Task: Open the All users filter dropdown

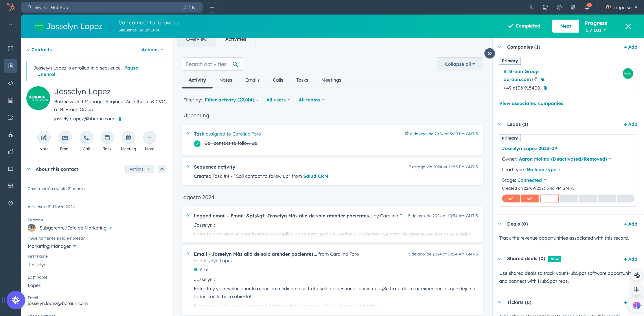Action: click(x=278, y=100)
